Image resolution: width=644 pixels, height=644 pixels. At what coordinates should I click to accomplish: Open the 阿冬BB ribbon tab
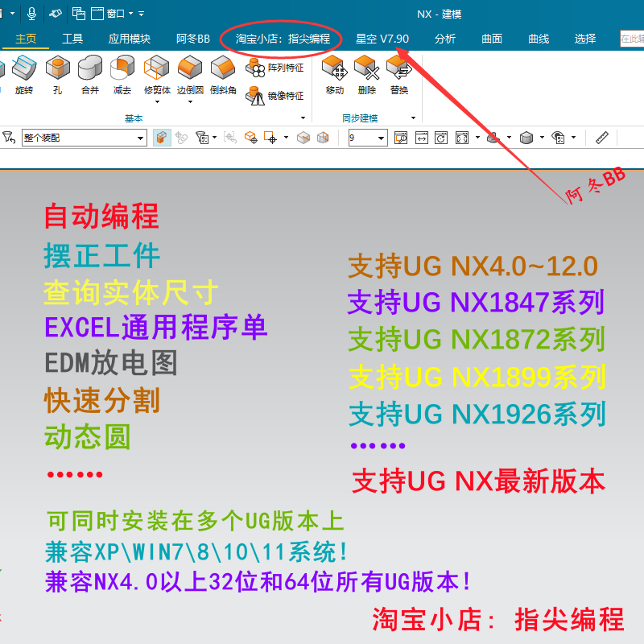pos(193,39)
